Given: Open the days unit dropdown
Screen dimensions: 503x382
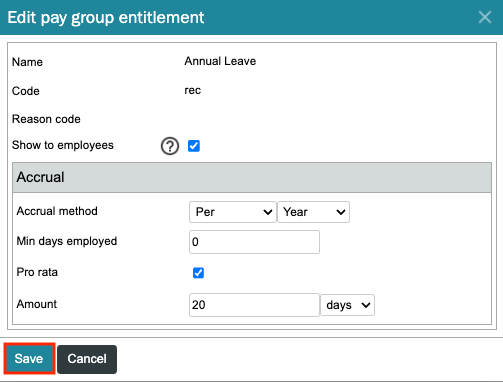Looking at the screenshot, I should click(x=347, y=305).
